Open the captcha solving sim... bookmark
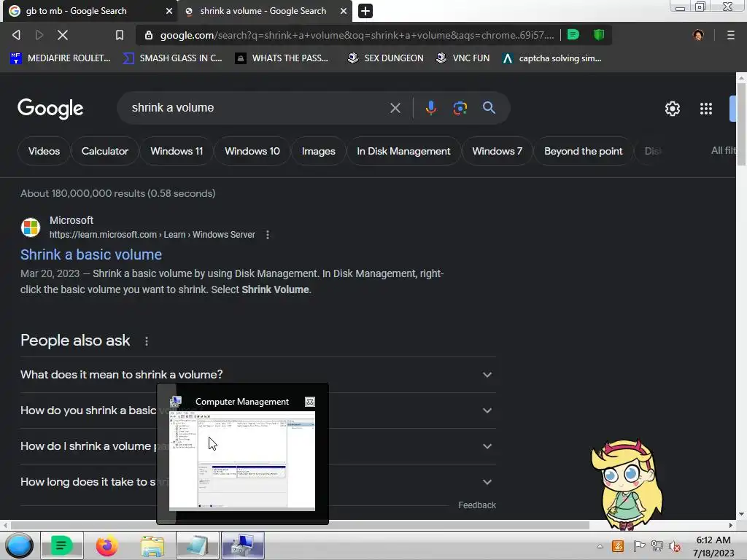Viewport: 747px width, 560px height. (553, 58)
